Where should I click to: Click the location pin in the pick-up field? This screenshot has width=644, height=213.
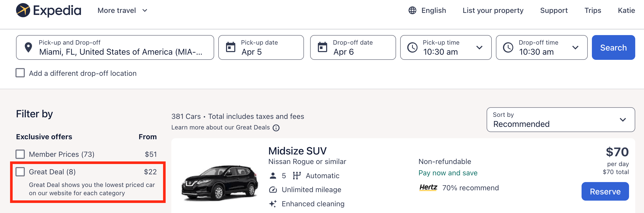[29, 47]
